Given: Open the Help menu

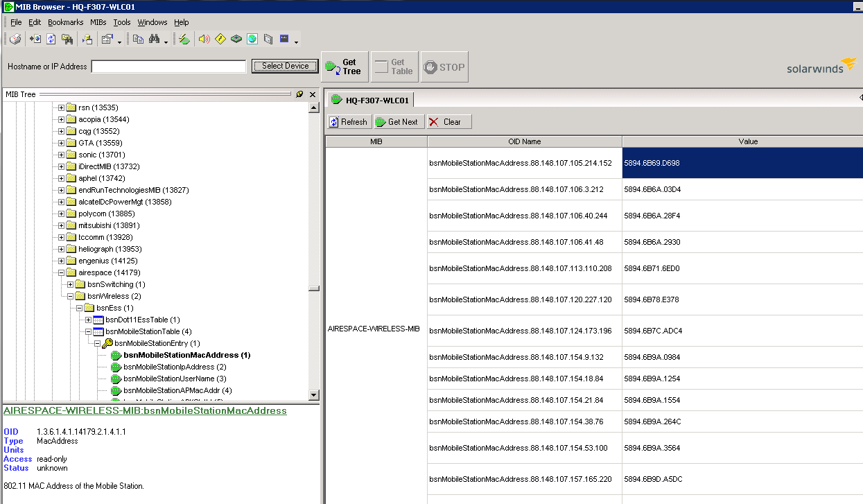Looking at the screenshot, I should pyautogui.click(x=182, y=22).
